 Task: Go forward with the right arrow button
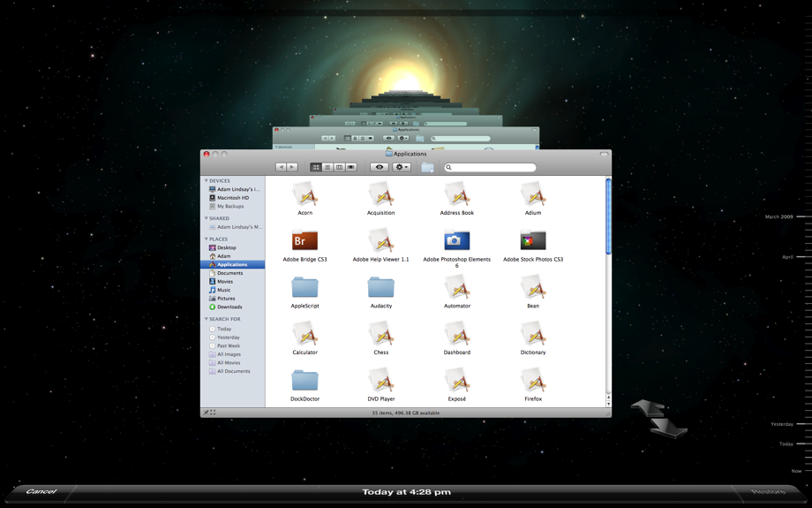292,168
